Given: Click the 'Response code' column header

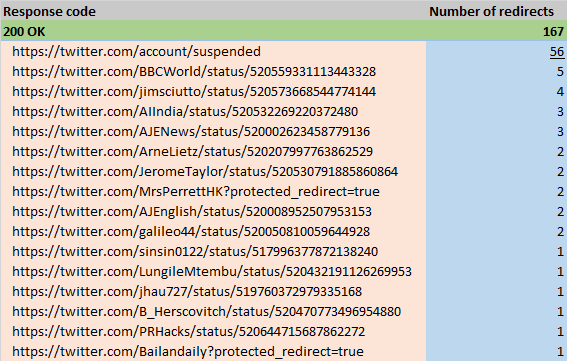Looking at the screenshot, I should pos(50,12).
